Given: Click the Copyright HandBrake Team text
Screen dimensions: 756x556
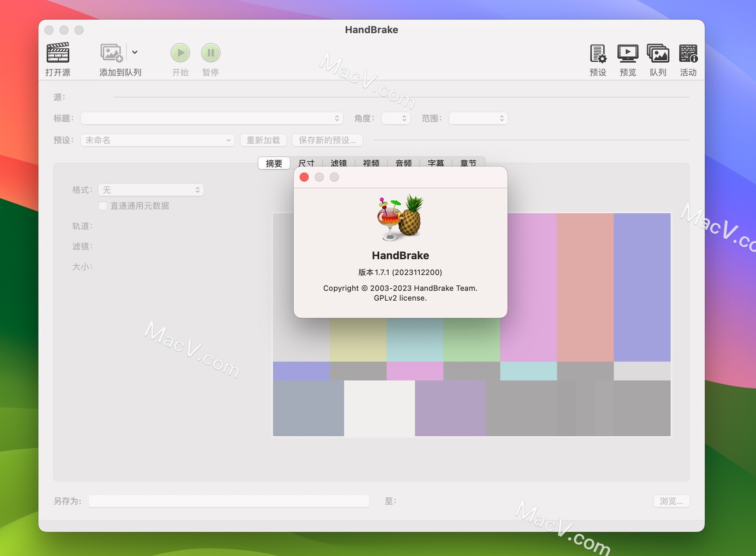Looking at the screenshot, I should click(400, 288).
